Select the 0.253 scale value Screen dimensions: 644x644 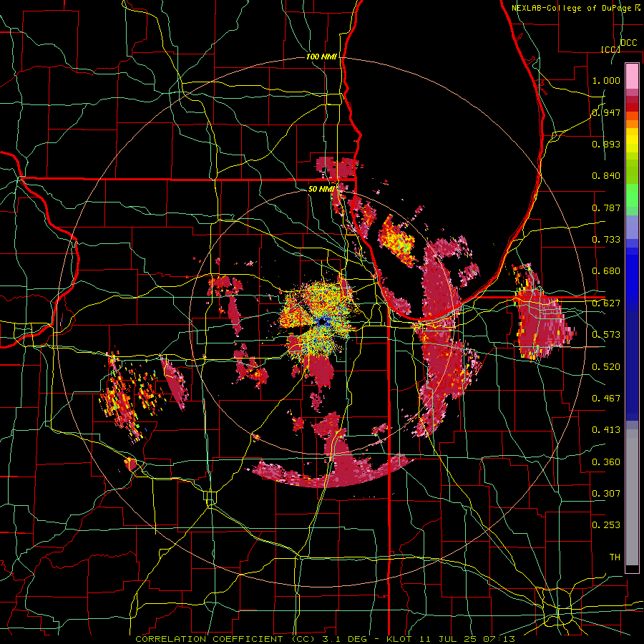pyautogui.click(x=606, y=525)
